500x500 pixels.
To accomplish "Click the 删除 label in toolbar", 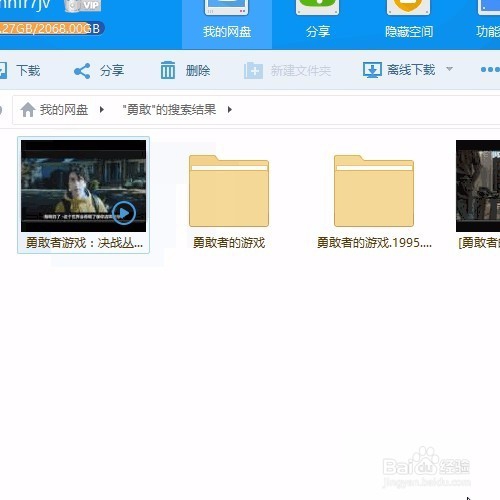I will point(198,71).
